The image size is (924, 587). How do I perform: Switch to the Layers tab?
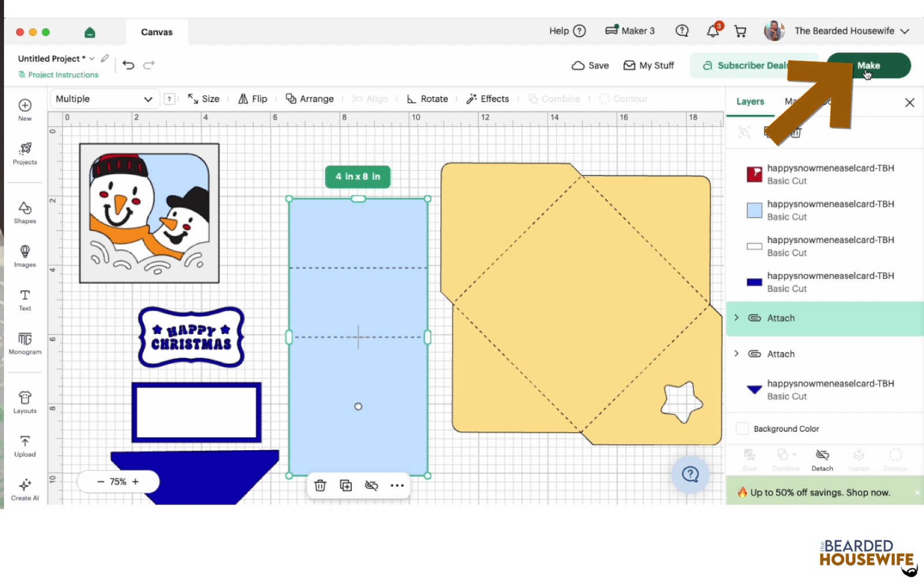tap(750, 102)
